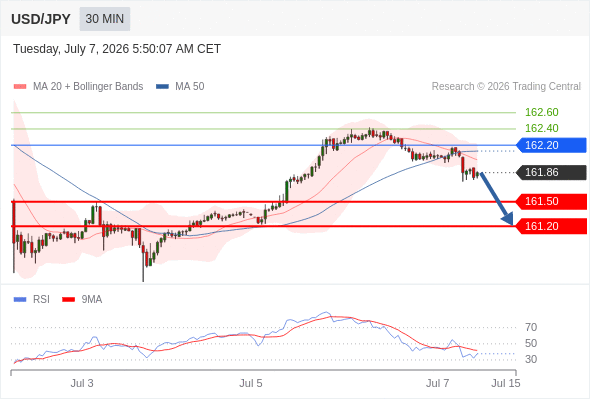
Task: Click the 30 MIN timeframe button
Action: (x=105, y=19)
